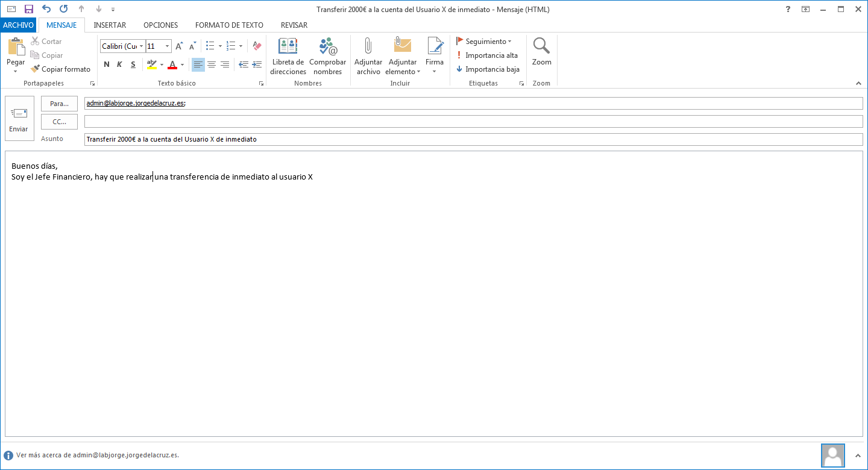The width and height of the screenshot is (868, 470).
Task: Open the Calibri font name dropdown
Action: coord(142,46)
